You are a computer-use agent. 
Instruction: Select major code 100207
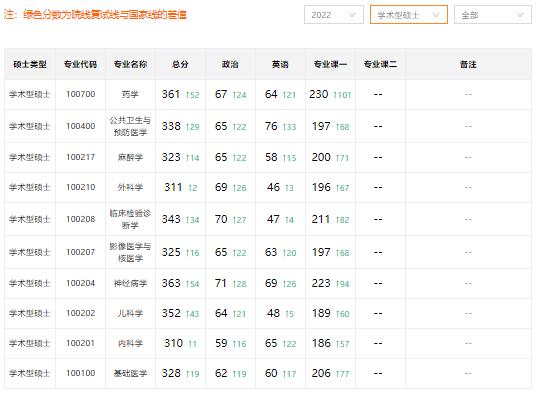(80, 252)
